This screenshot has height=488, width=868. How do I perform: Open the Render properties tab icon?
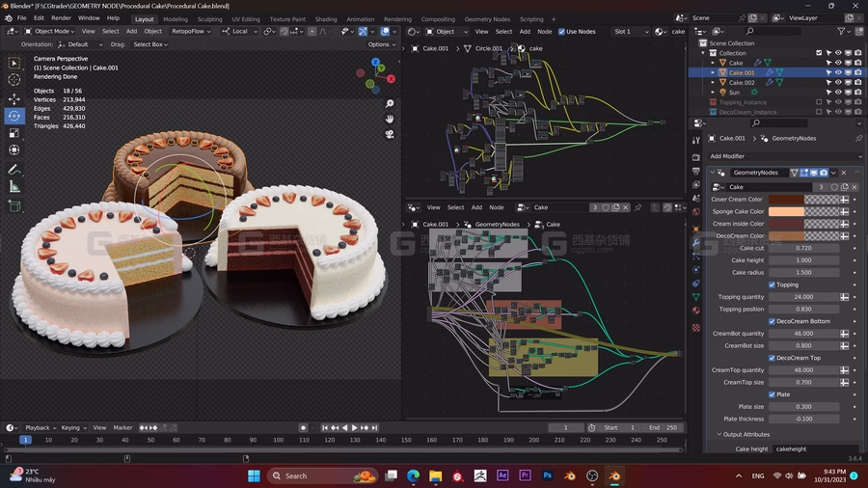tap(696, 157)
